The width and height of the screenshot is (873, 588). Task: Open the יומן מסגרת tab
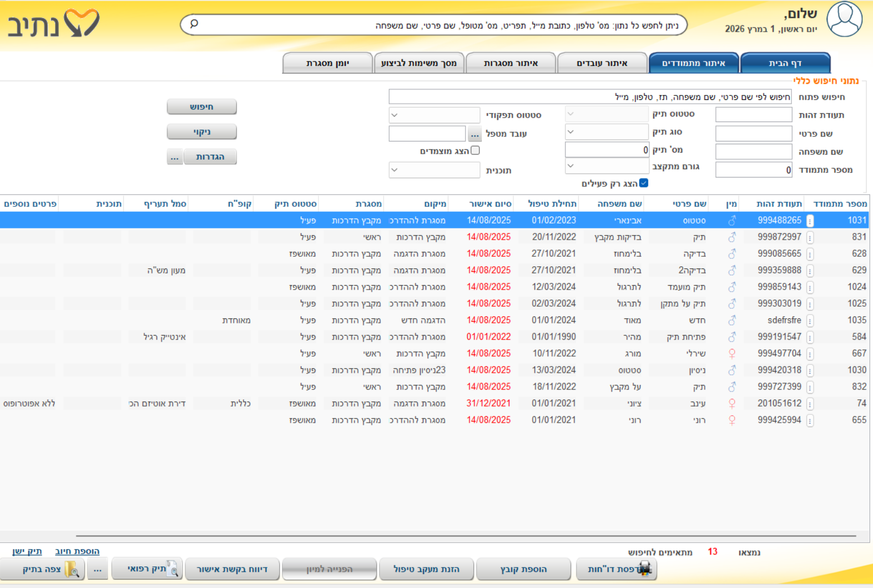327,63
